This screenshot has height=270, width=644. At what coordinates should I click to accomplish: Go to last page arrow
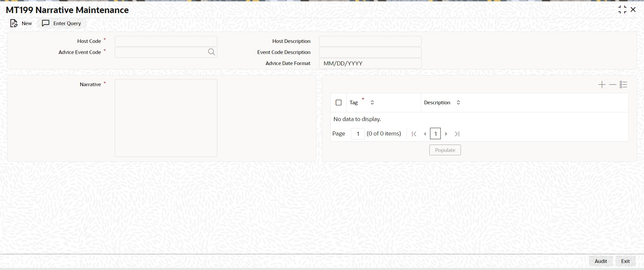(457, 134)
